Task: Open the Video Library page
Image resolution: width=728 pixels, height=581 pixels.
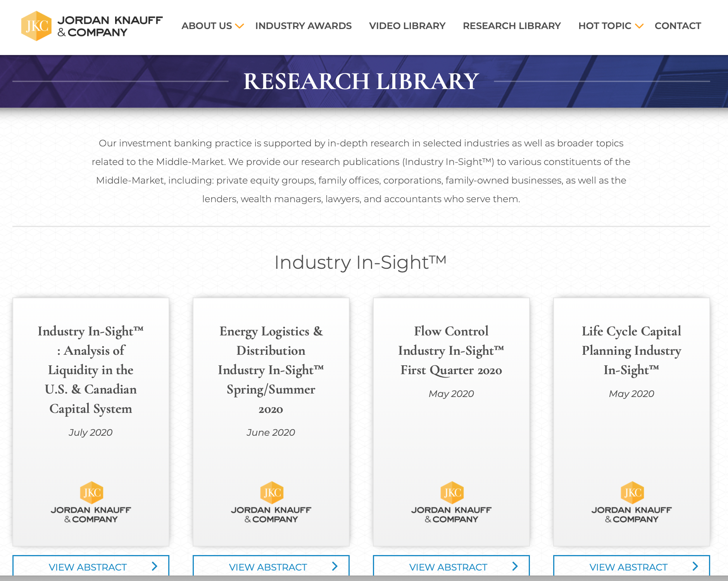Action: [x=407, y=26]
